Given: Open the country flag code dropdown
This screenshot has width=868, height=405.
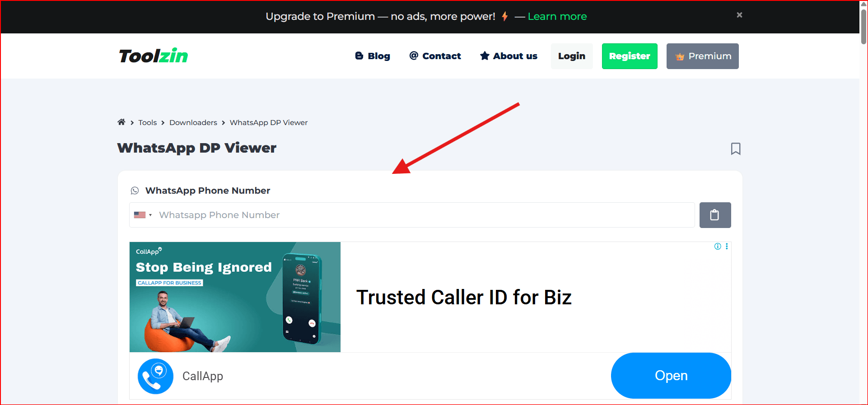Looking at the screenshot, I should 143,215.
